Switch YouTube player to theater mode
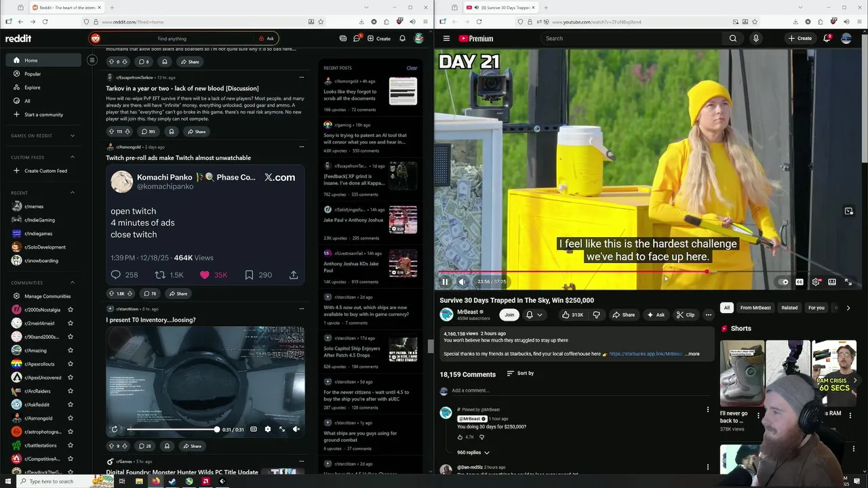 click(x=832, y=282)
